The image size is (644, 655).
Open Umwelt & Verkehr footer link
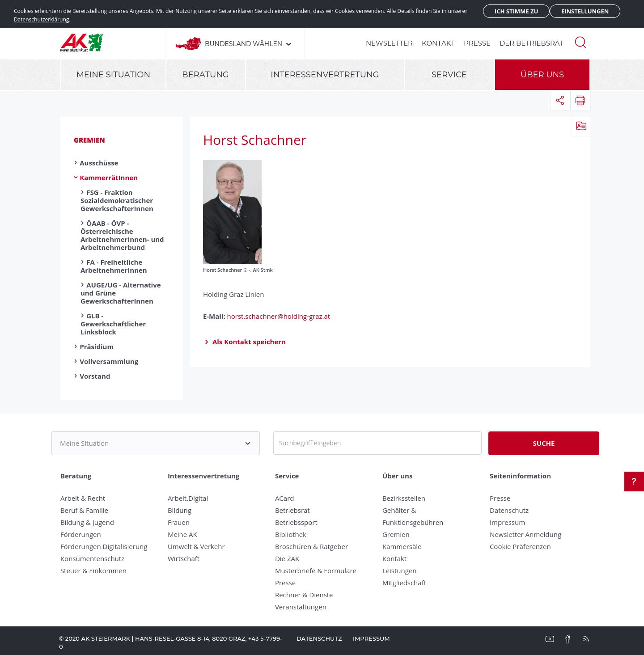pos(196,546)
